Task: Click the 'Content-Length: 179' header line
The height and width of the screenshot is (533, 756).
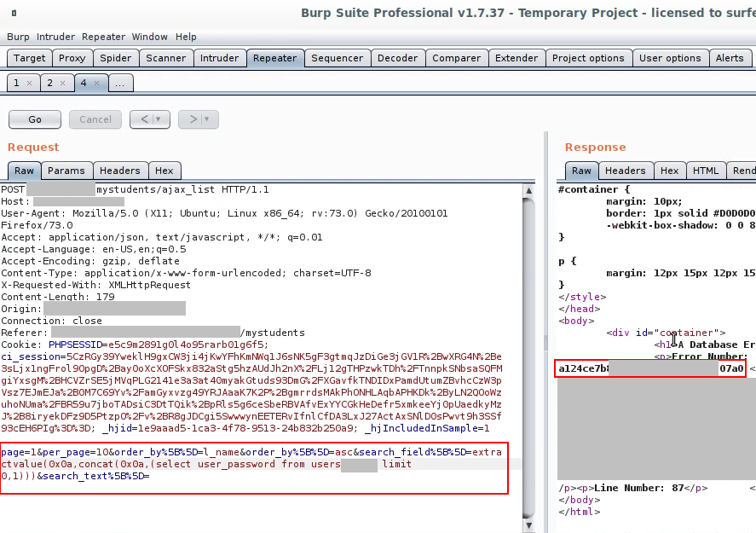Action: pos(58,297)
